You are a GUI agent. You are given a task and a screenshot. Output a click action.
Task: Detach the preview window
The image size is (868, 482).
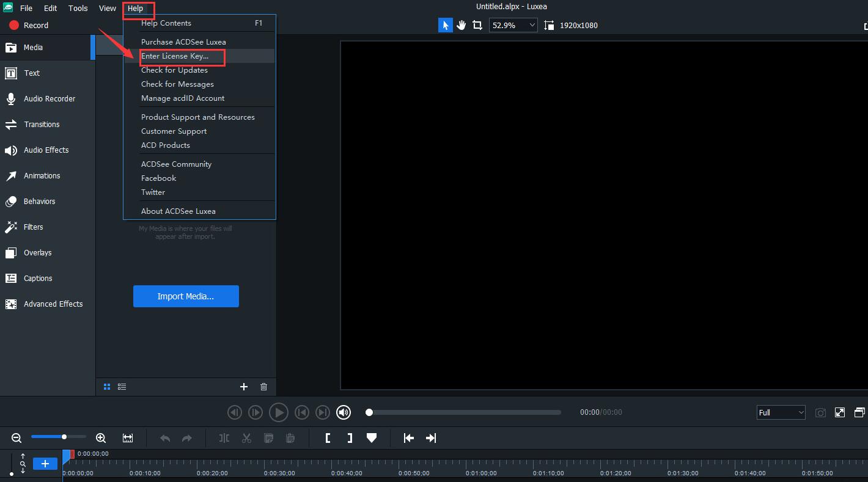point(859,412)
